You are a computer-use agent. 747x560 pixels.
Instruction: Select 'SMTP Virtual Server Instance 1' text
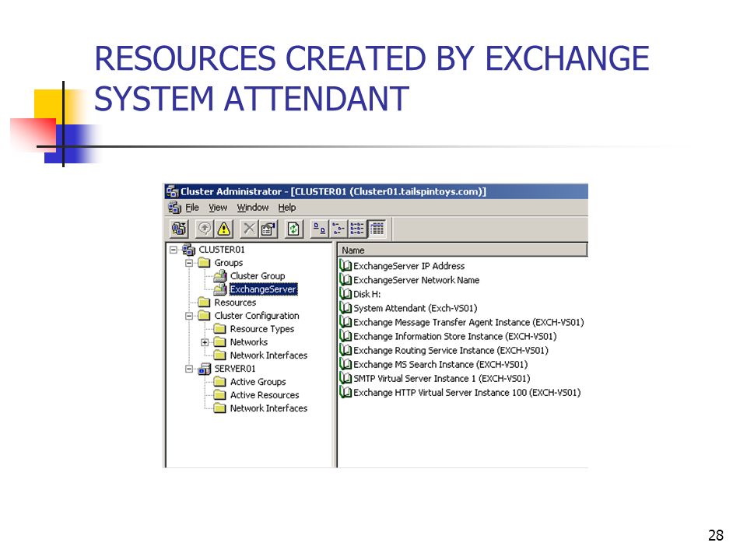coord(415,379)
